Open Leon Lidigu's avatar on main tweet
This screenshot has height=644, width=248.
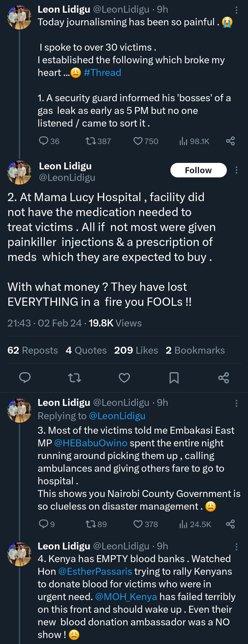(x=19, y=172)
